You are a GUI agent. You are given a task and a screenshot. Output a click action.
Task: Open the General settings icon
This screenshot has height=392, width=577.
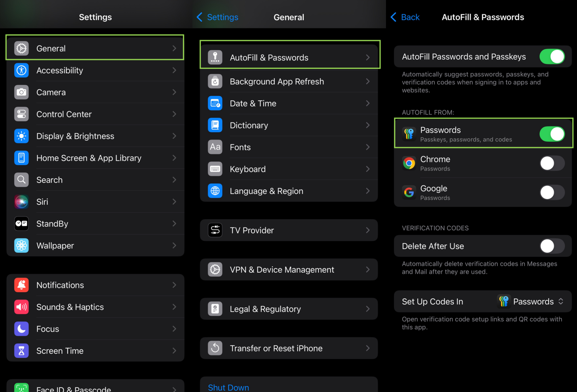[x=21, y=48]
